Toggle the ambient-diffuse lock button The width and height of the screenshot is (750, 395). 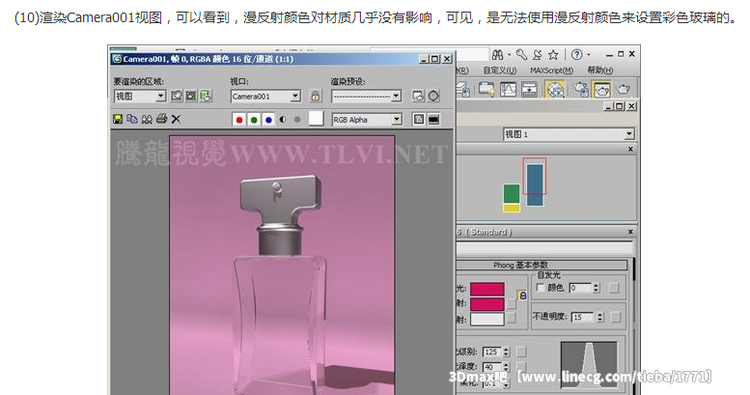(x=522, y=296)
